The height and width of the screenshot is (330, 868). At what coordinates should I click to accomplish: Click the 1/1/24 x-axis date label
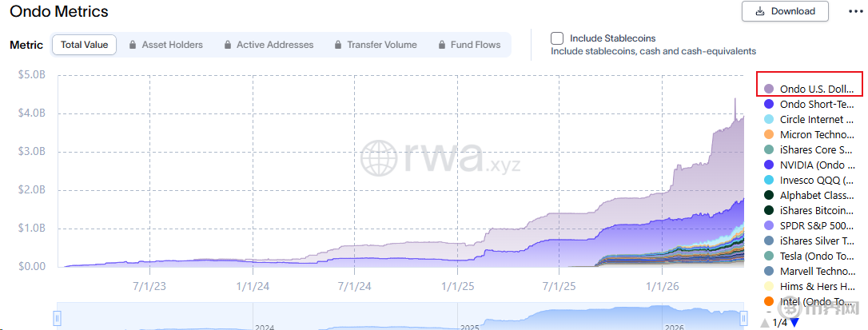[253, 286]
